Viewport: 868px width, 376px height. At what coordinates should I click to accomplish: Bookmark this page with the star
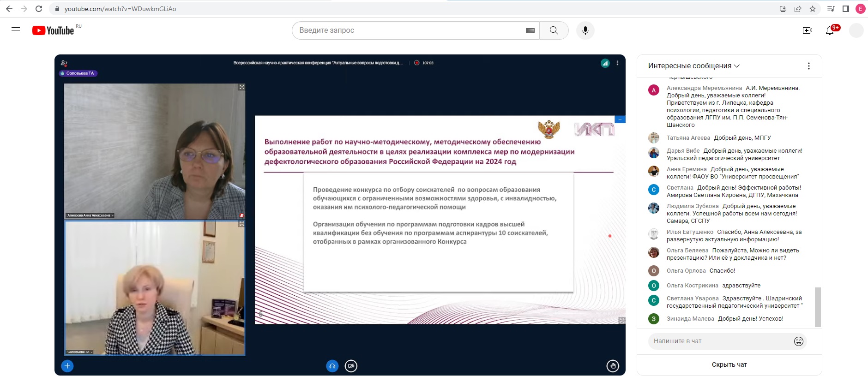click(813, 9)
